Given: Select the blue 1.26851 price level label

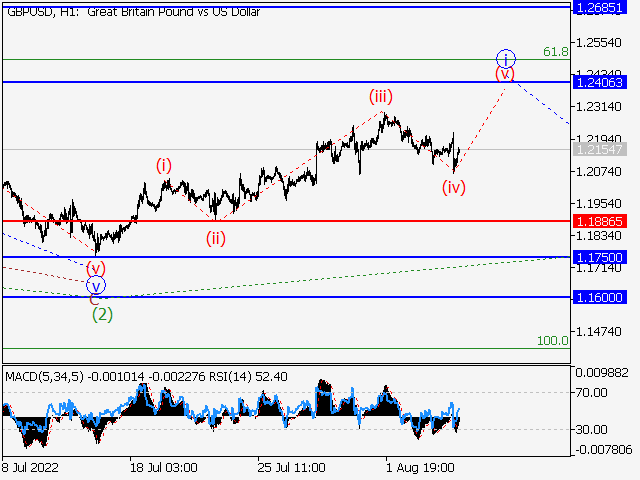Looking at the screenshot, I should click(600, 7).
